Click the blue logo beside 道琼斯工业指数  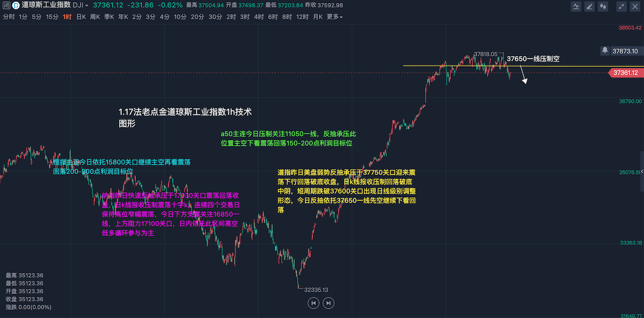[15, 6]
